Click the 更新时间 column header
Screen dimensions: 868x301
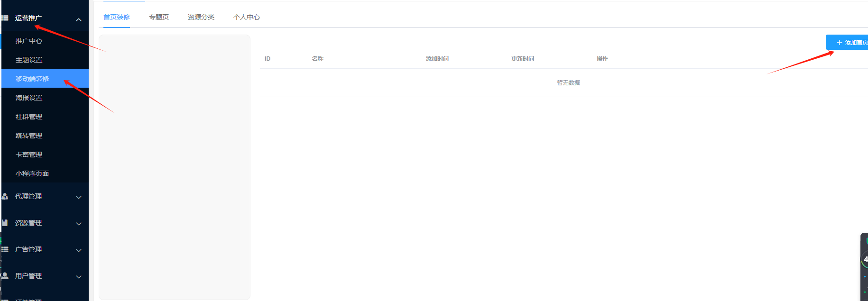[523, 59]
